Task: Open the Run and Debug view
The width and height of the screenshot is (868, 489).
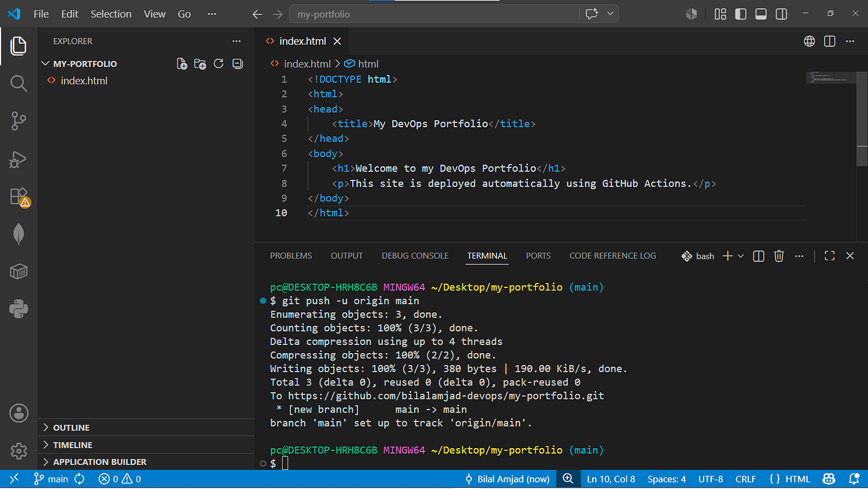Action: coord(19,159)
